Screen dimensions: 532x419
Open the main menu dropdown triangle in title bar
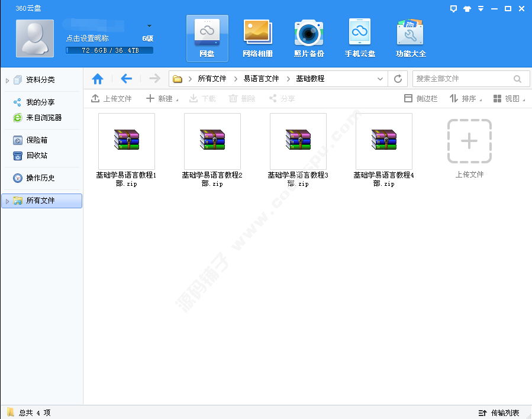point(481,9)
